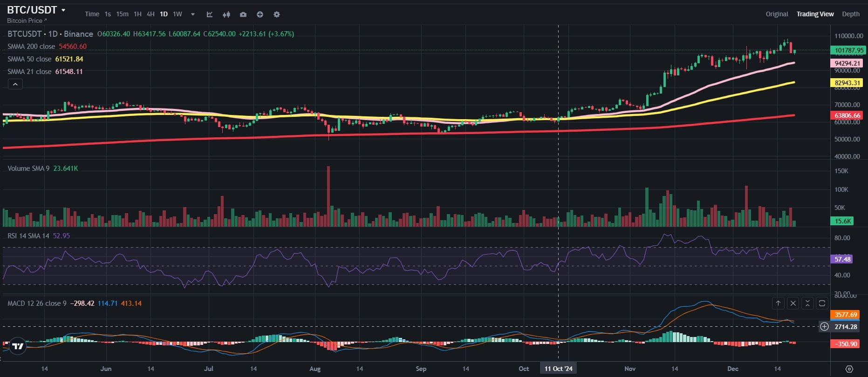
Task: Collapse the MACD pane
Action: (807, 303)
